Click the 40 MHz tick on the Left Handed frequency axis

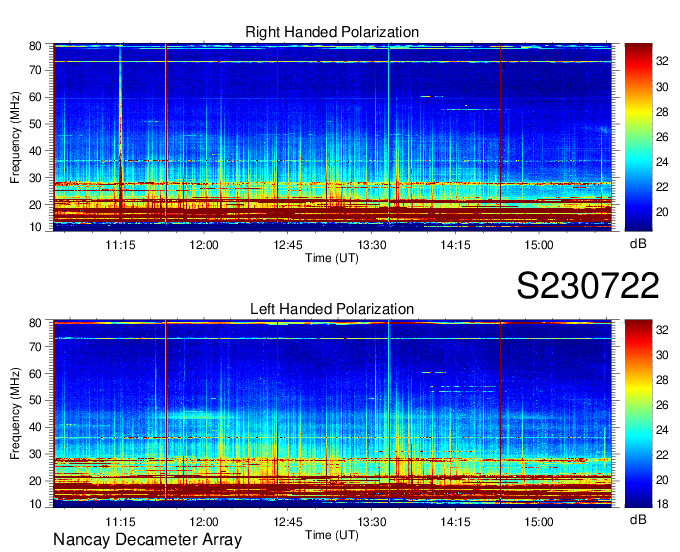pos(35,427)
